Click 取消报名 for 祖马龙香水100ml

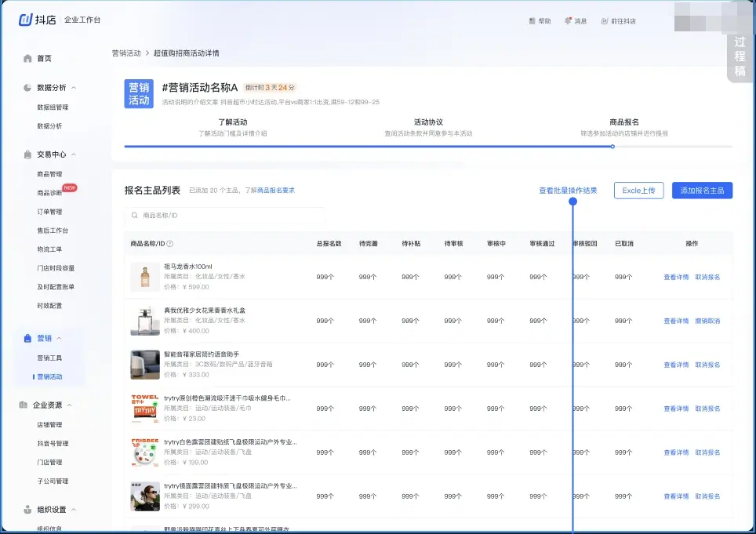pos(707,277)
